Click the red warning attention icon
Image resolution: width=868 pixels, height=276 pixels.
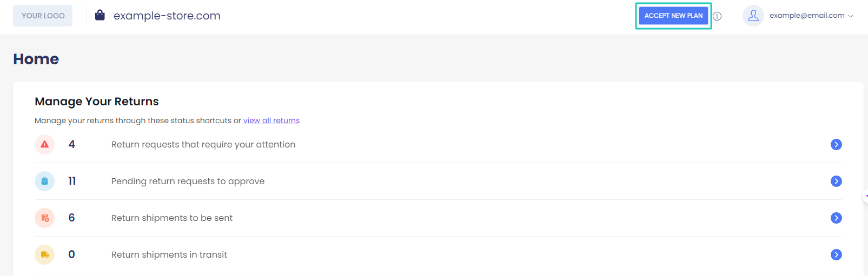click(x=44, y=144)
